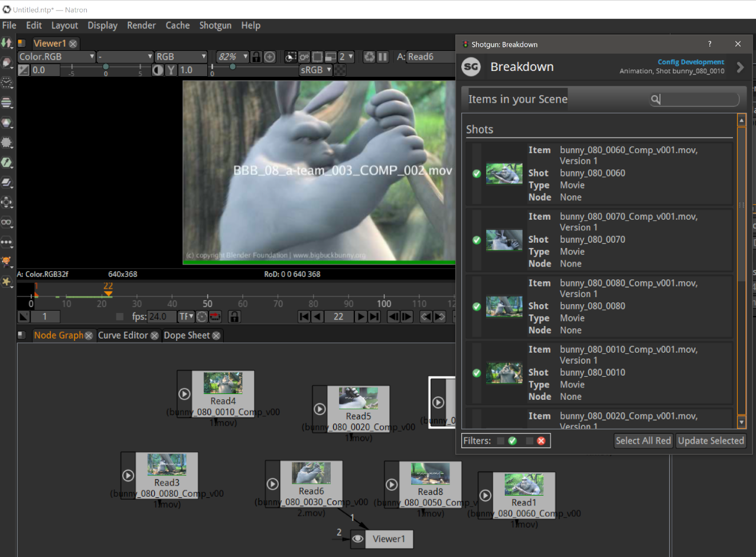Click the Config Development link
This screenshot has width=756, height=557.
691,62
